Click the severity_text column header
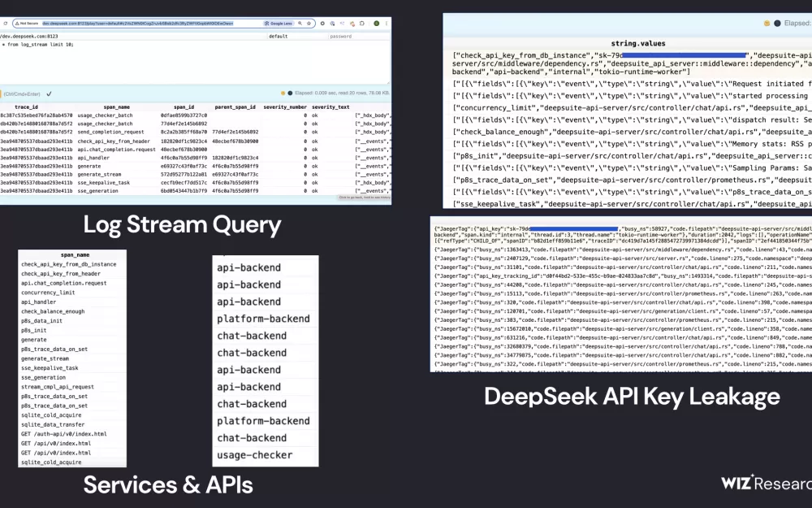This screenshot has height=508, width=812. click(x=330, y=106)
